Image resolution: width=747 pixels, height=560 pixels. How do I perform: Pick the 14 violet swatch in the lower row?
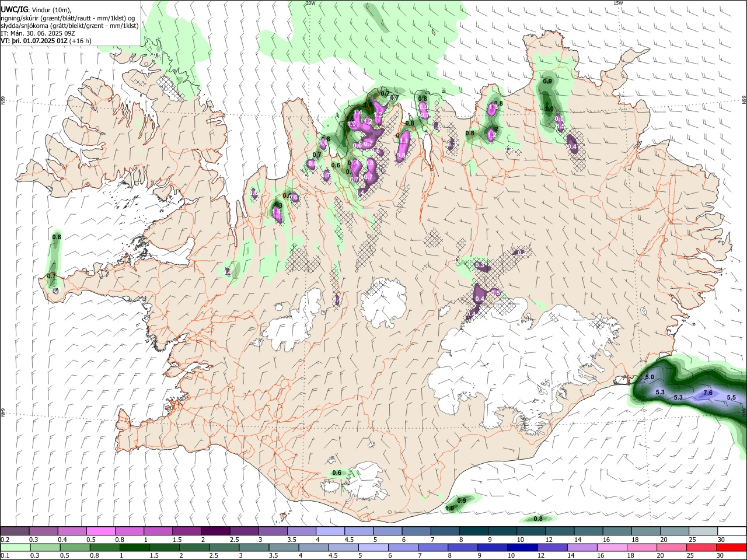[582, 548]
